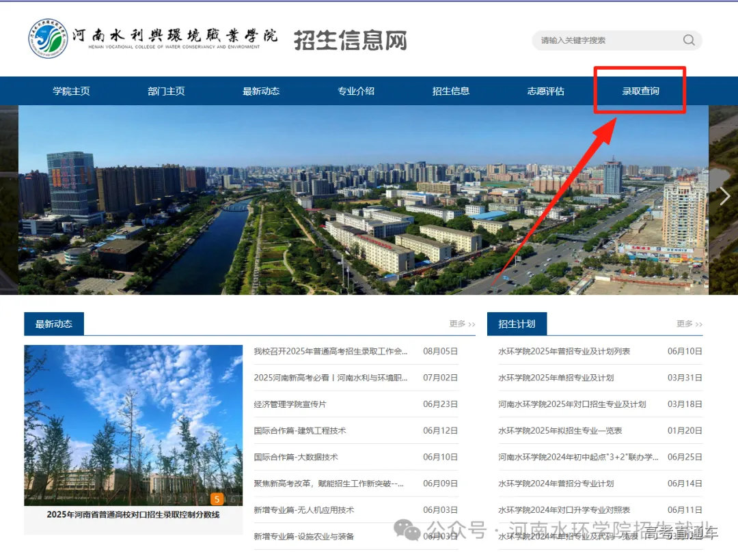Click the 最新动态 panel header icon
Image resolution: width=738 pixels, height=560 pixels.
pyautogui.click(x=54, y=324)
